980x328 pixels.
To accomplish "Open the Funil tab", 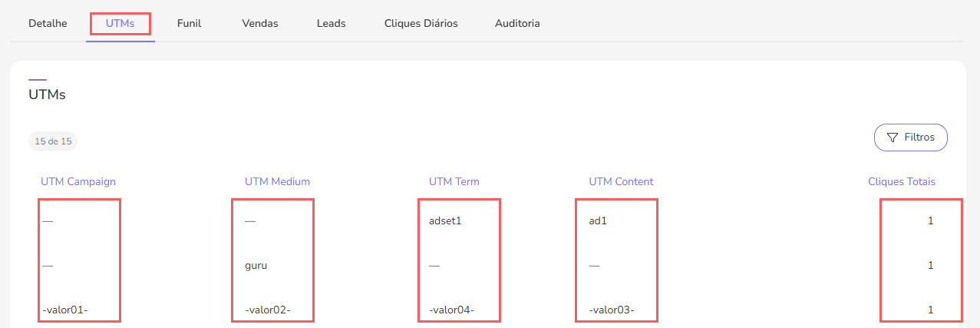I will [x=189, y=23].
